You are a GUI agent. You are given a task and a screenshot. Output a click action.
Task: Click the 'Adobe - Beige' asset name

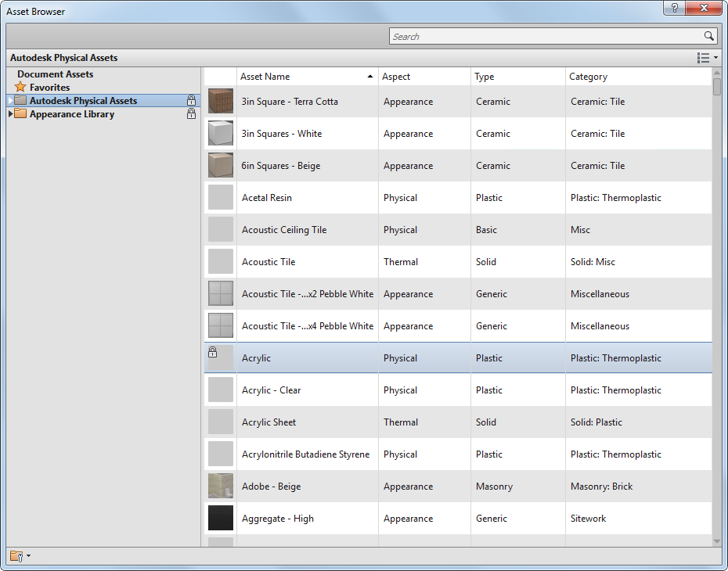[271, 486]
